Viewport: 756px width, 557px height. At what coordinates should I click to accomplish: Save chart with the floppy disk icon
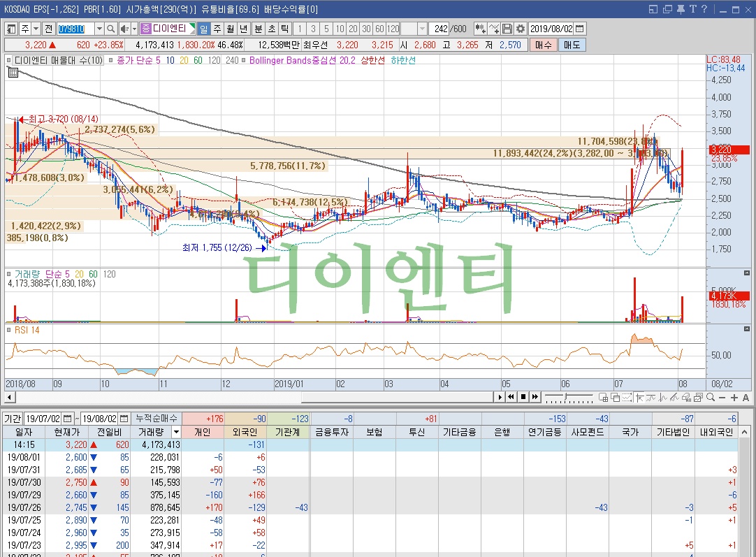pos(507,29)
